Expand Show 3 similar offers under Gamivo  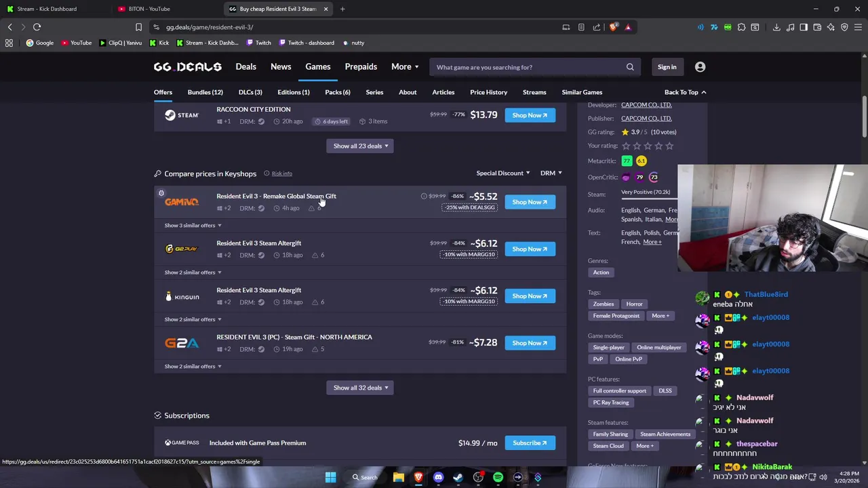193,225
